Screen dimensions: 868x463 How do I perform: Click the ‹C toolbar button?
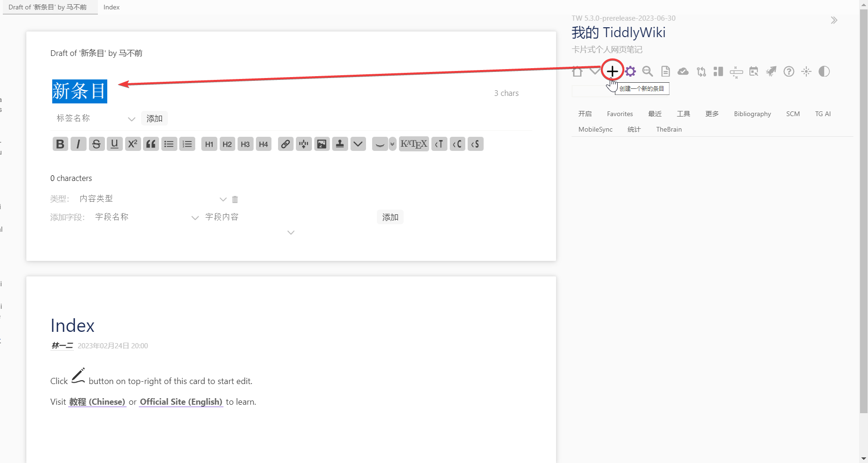457,144
